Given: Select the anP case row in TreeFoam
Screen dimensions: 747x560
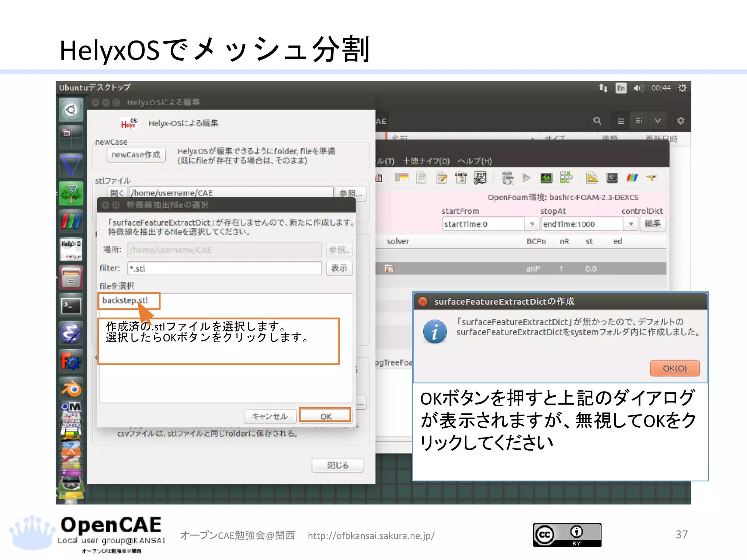Looking at the screenshot, I should click(x=521, y=269).
